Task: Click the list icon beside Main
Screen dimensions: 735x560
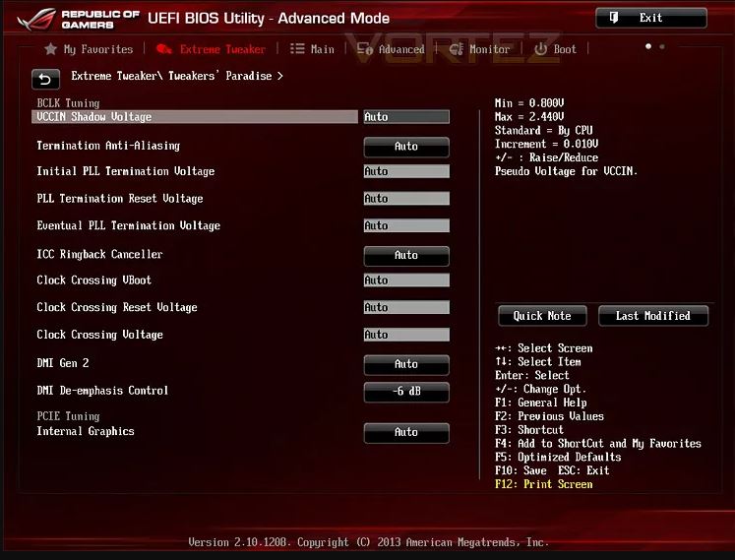Action: tap(297, 49)
